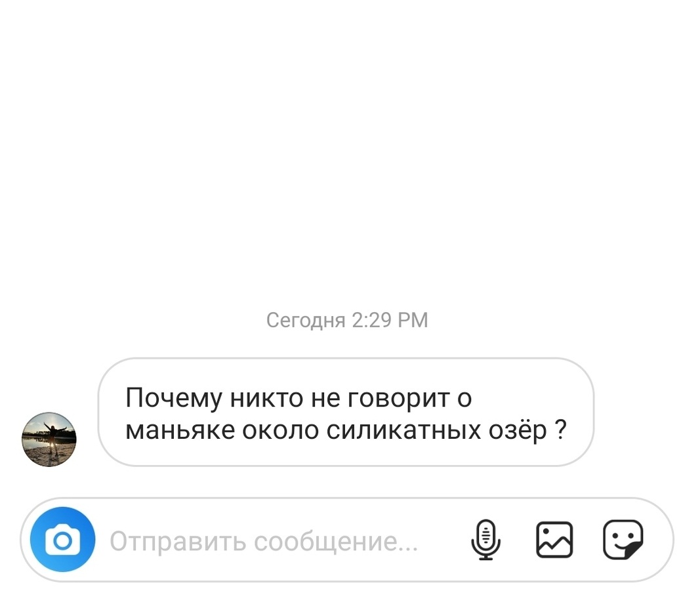
Task: Start recording with the mic icon
Action: point(485,540)
